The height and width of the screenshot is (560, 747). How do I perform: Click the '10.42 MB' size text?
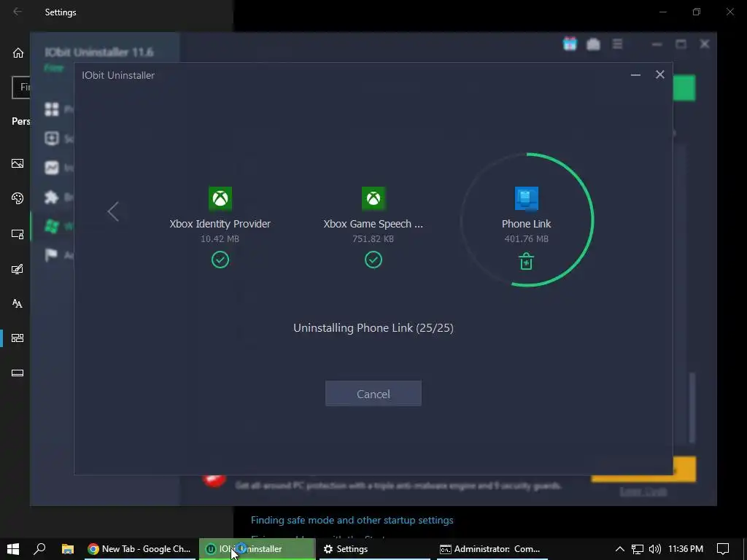click(220, 238)
